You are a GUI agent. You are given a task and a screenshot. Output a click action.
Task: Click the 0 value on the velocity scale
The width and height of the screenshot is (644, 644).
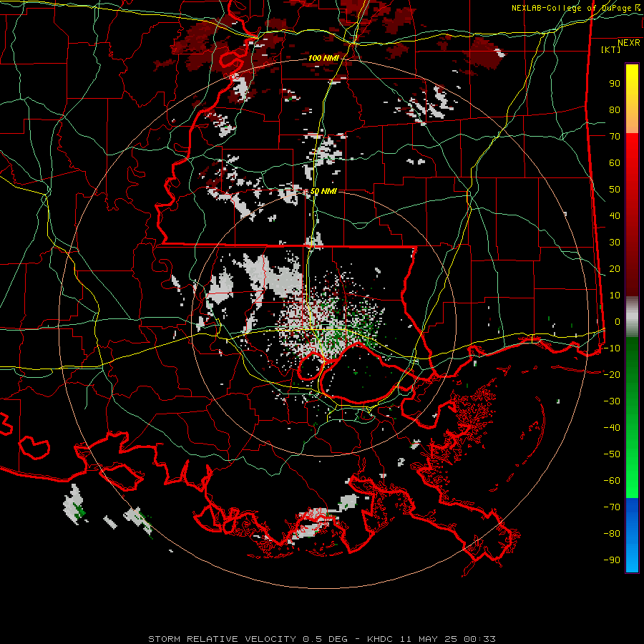point(618,322)
